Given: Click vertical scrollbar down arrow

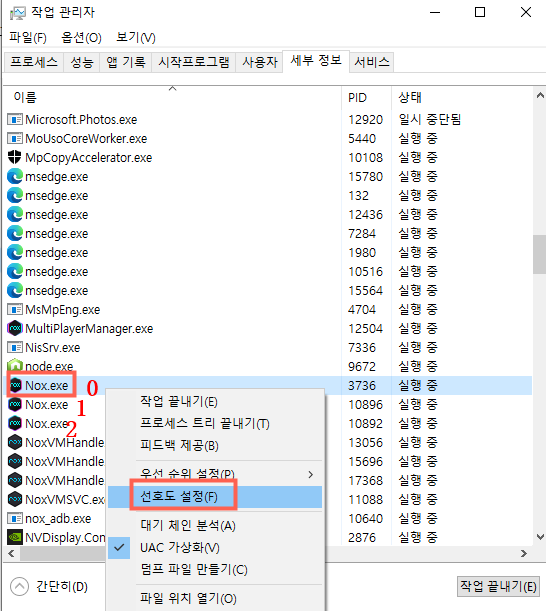Looking at the screenshot, I should [540, 537].
